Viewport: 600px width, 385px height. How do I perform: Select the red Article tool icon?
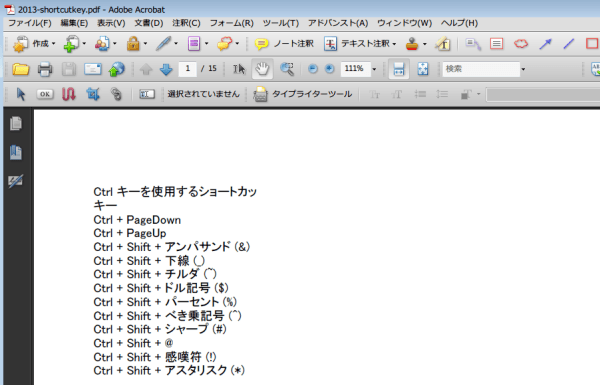tap(68, 94)
